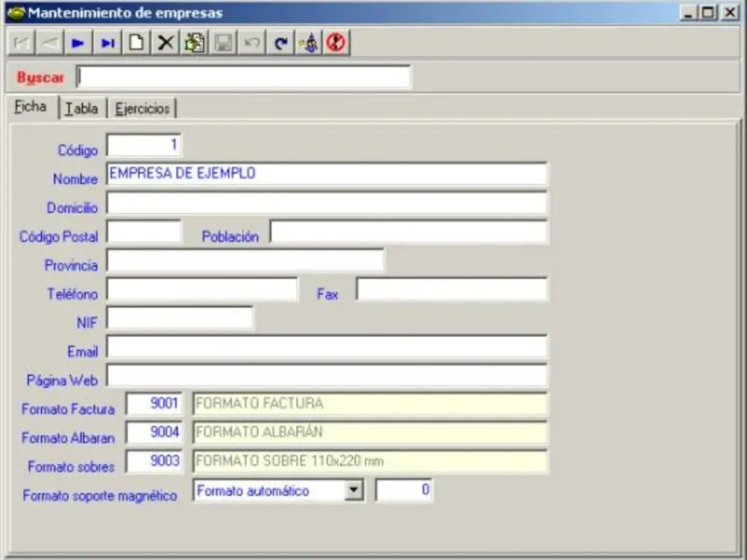Delete record with the X icon

pyautogui.click(x=165, y=43)
